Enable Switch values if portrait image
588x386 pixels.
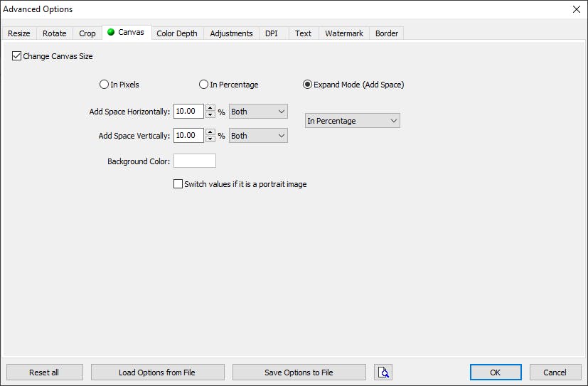[x=178, y=184]
